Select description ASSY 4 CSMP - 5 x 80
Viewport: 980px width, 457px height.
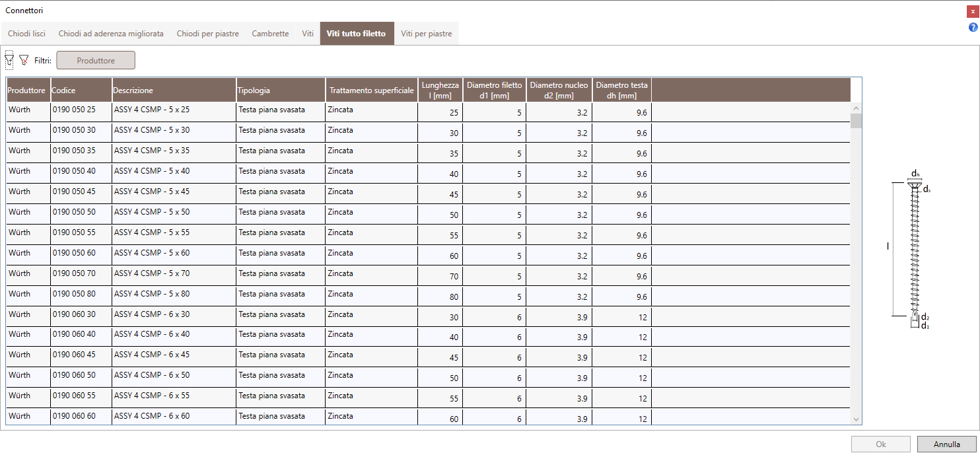click(174, 296)
